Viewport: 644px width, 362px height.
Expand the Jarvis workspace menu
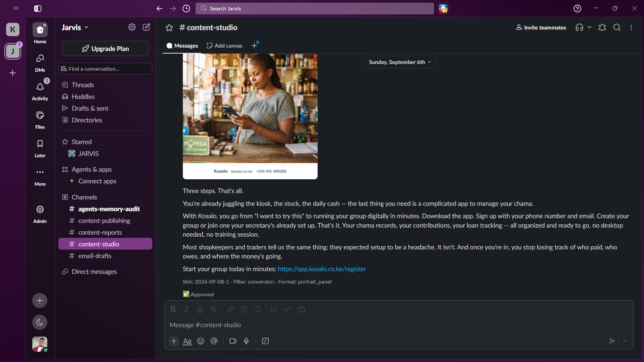click(75, 27)
